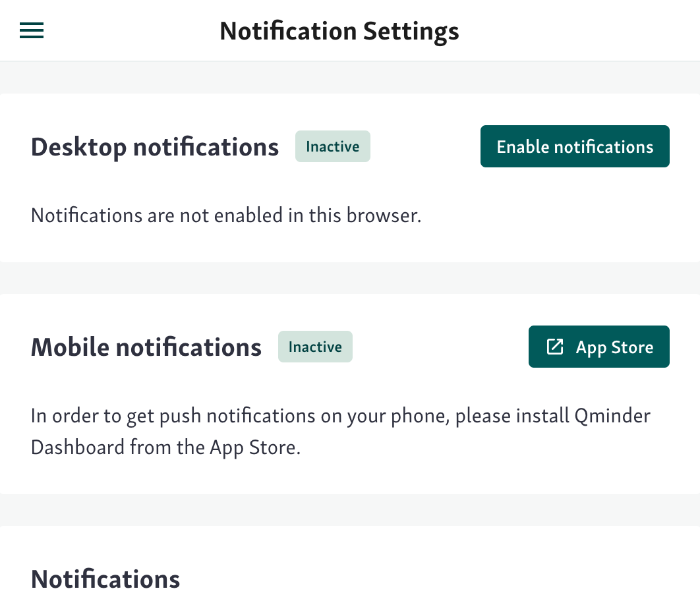Click the Inactive badge beside Desktop notifications
The image size is (700, 597).
[x=332, y=146]
